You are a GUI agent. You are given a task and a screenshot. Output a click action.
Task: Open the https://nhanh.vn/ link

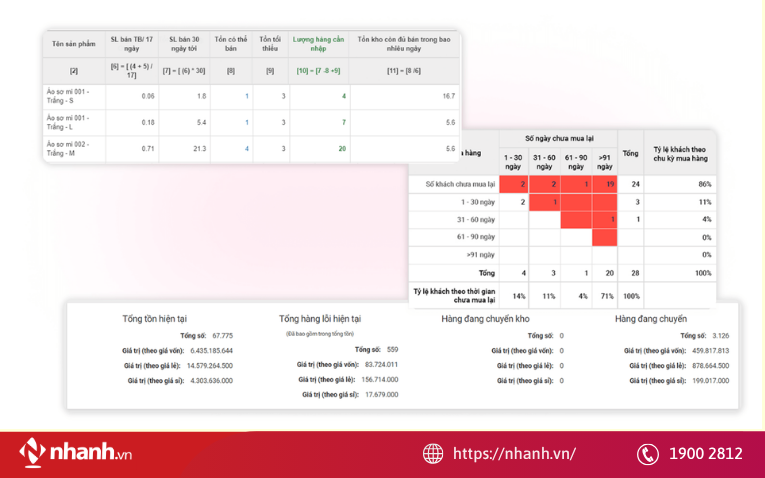[x=514, y=454]
